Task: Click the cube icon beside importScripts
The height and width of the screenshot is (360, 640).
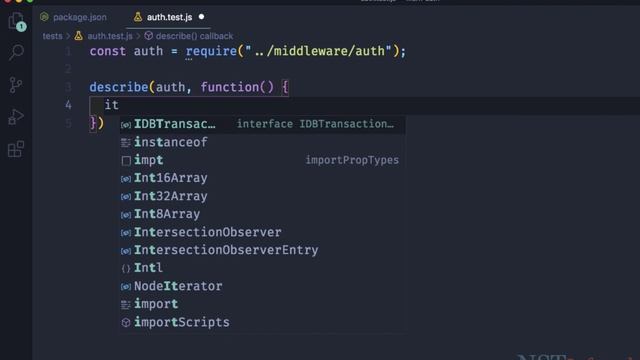Action: (126, 322)
